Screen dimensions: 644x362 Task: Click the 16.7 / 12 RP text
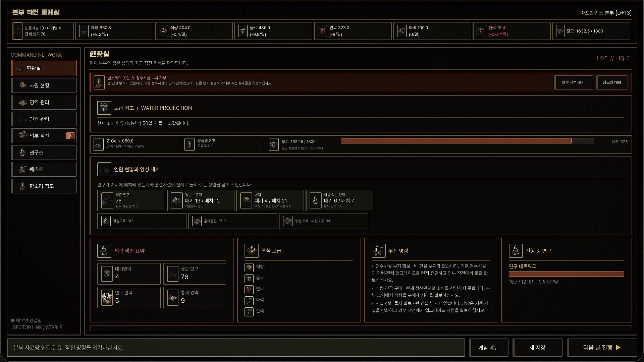(521, 282)
